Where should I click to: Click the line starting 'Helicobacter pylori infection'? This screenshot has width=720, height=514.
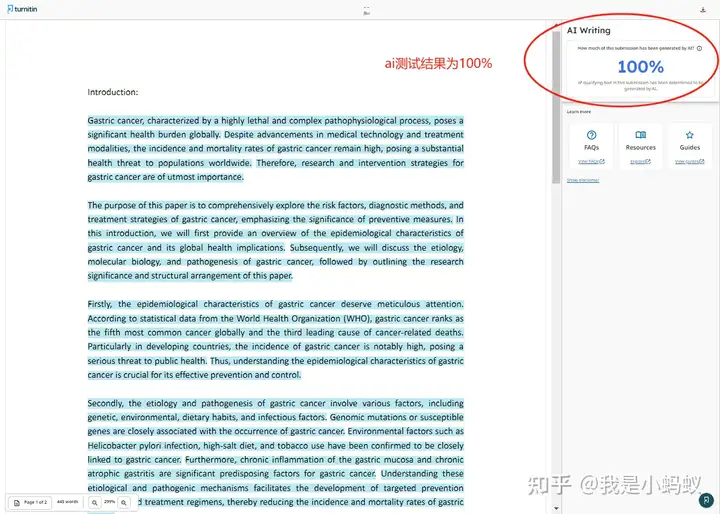click(x=276, y=446)
